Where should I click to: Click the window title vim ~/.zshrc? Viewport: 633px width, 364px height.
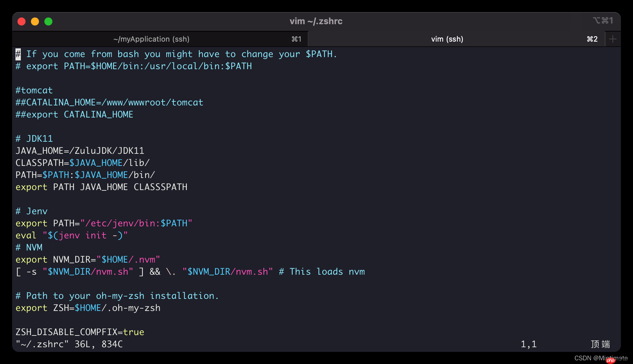pyautogui.click(x=316, y=21)
